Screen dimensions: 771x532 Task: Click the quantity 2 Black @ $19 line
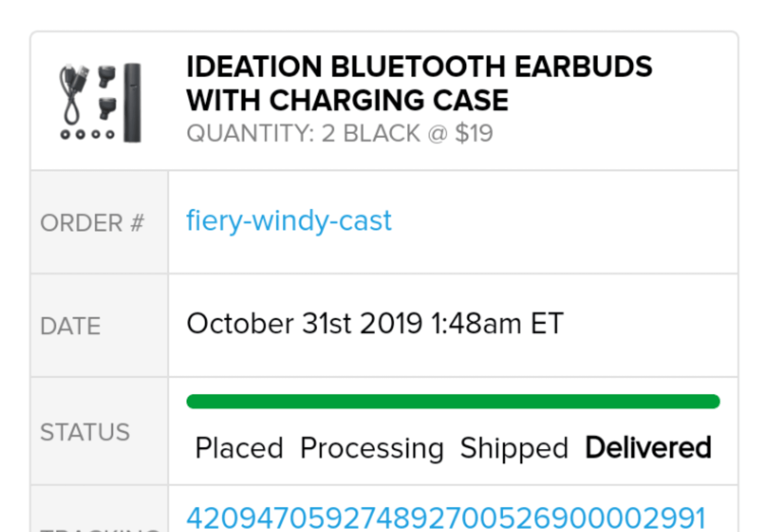[340, 133]
